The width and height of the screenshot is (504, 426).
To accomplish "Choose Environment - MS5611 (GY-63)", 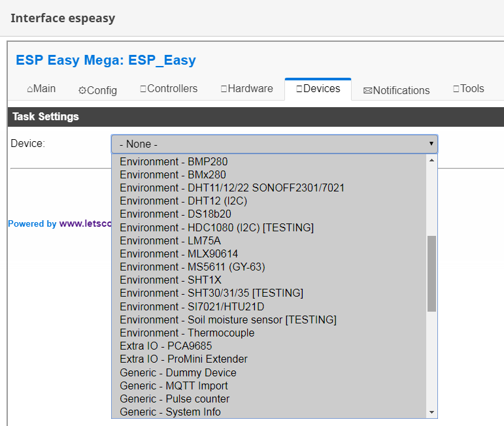I will click(x=269, y=267).
